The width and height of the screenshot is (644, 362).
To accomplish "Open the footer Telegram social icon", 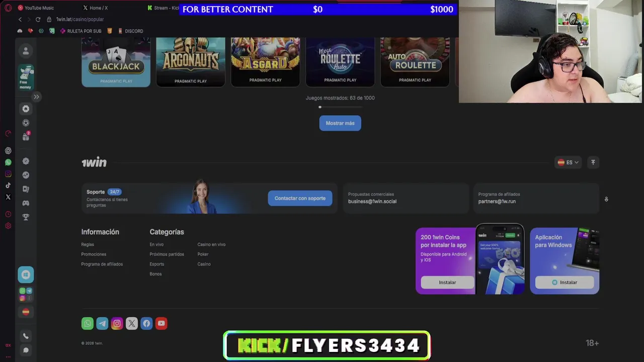I will click(102, 323).
